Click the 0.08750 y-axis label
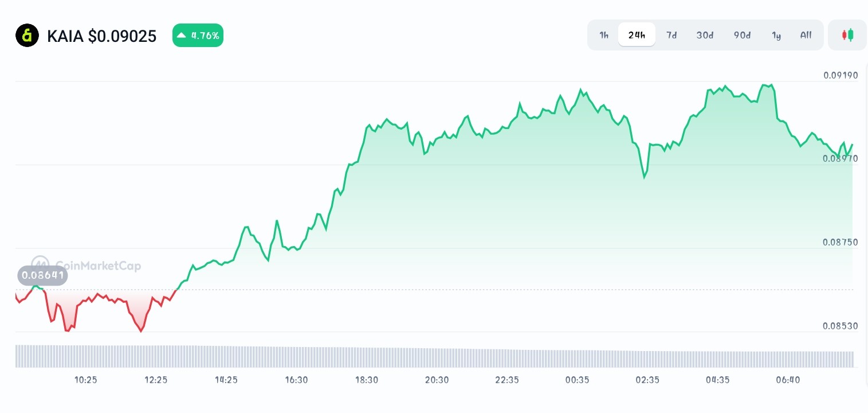This screenshot has width=868, height=413. point(840,242)
